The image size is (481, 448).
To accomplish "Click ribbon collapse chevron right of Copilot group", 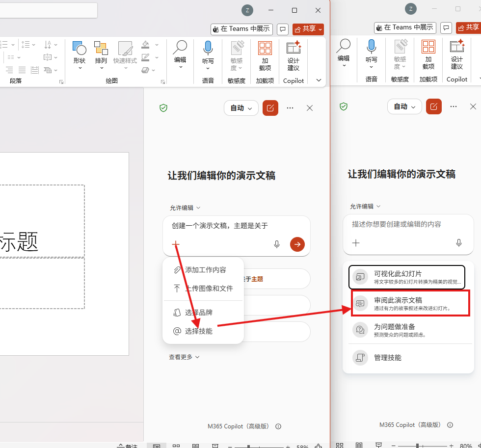I will (319, 80).
